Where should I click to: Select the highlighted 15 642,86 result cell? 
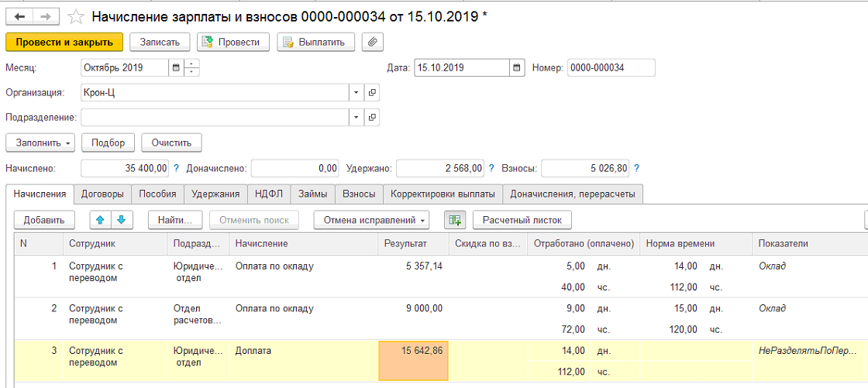tap(413, 361)
